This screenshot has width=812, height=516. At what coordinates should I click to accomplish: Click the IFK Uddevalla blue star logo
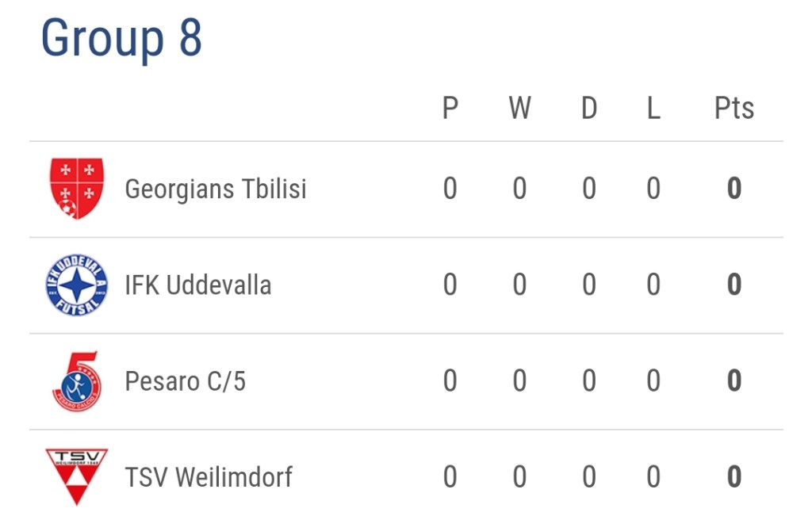pyautogui.click(x=76, y=285)
